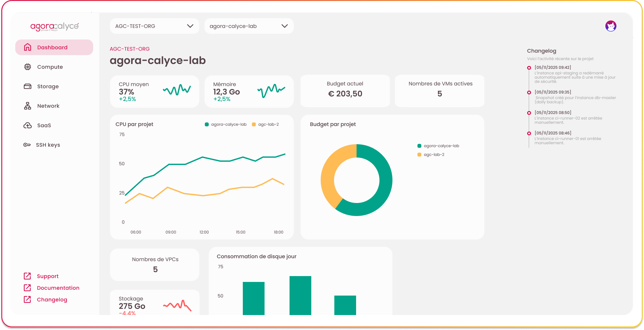
Task: Toggle agora-calyce-lab in Budget chart legend
Action: (438, 146)
